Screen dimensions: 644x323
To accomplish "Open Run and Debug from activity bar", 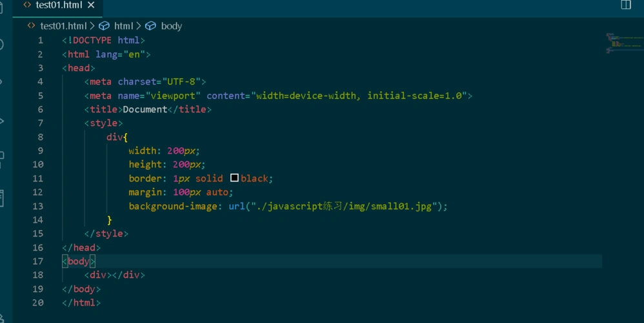I will [2, 121].
